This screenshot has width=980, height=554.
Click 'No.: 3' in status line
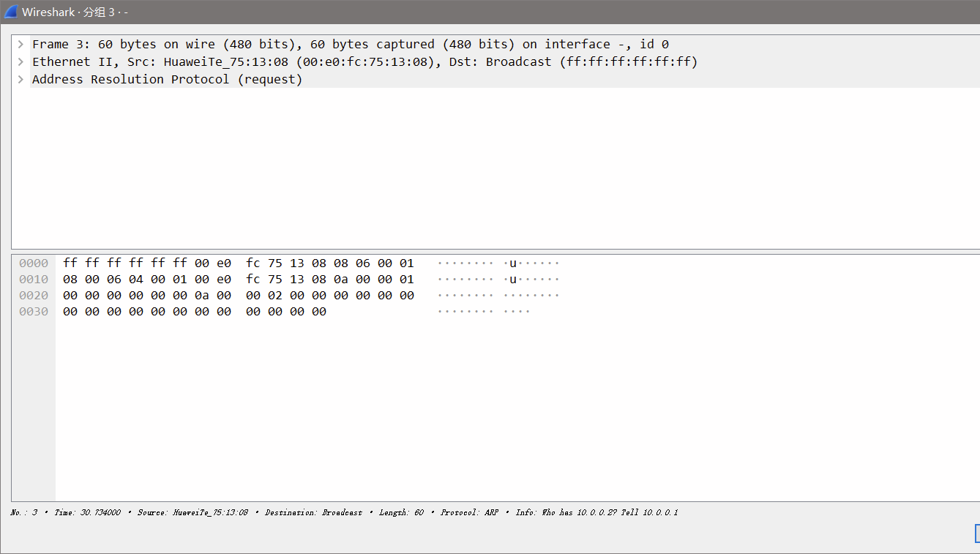[24, 512]
